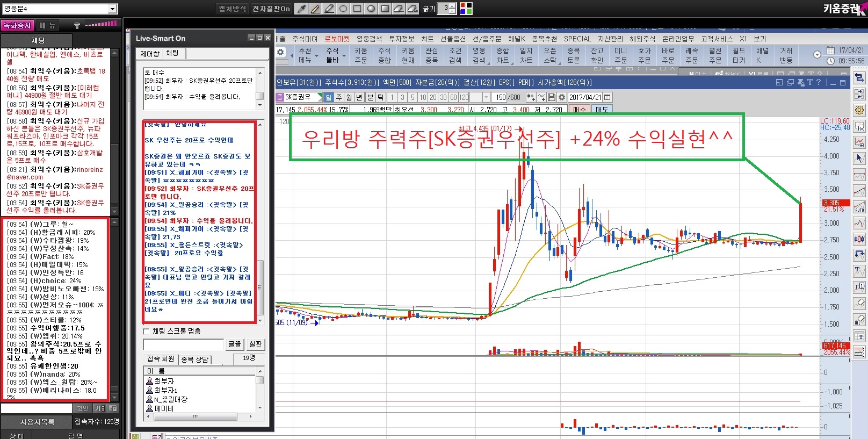Open the period interval dropdown after 120
Image resolution: width=868 pixels, height=439 pixels.
point(486,97)
